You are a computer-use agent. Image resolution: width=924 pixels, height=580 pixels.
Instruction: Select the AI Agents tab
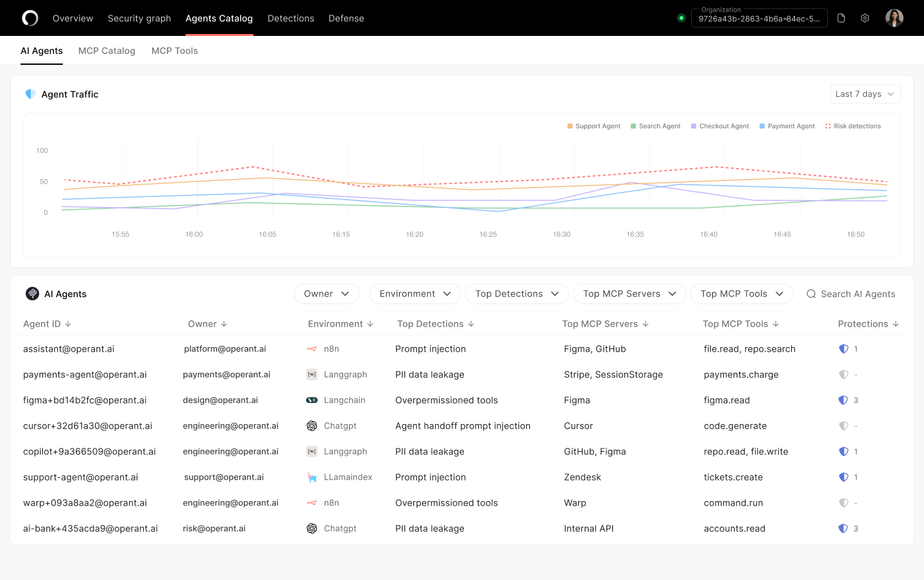coord(42,51)
